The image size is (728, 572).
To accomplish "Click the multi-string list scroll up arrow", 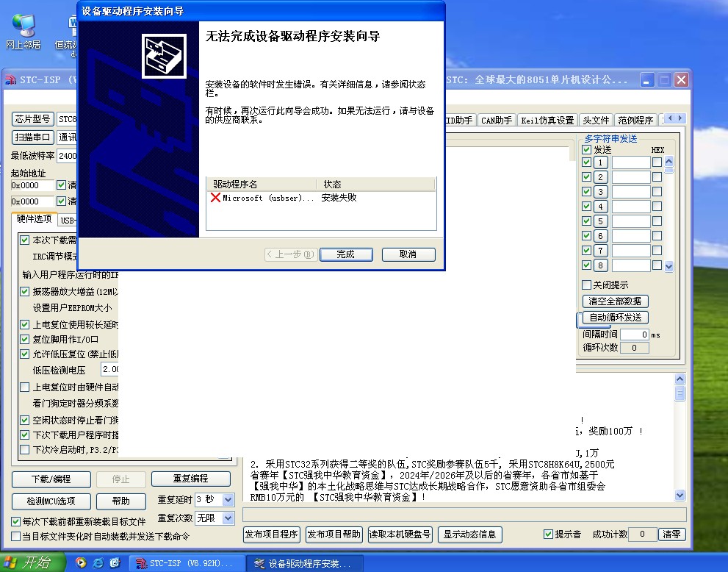I will [x=668, y=161].
